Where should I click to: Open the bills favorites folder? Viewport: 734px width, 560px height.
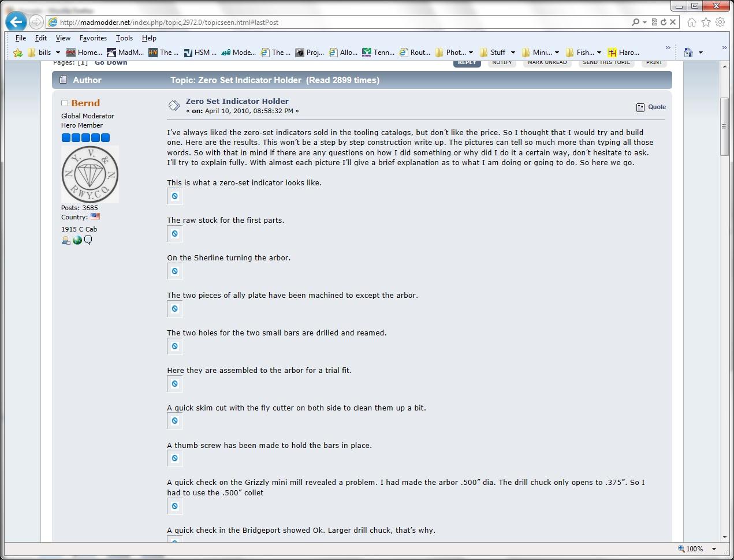pos(39,53)
